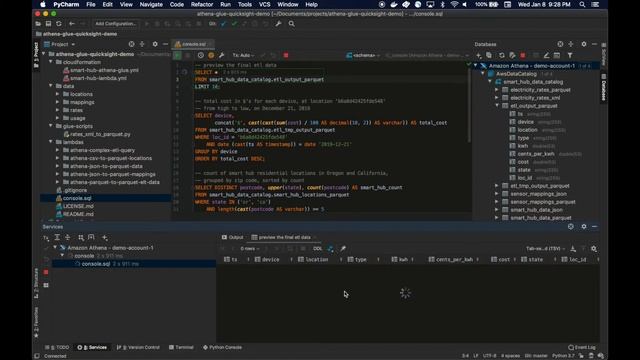
Task: Open smart-hub-athena-glue.yml file
Action: (104, 70)
